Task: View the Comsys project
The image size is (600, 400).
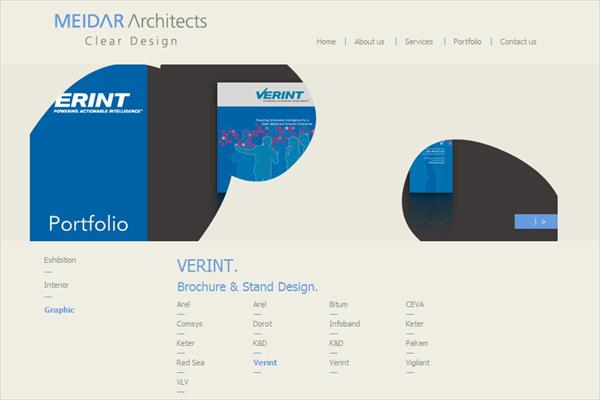Action: (189, 324)
